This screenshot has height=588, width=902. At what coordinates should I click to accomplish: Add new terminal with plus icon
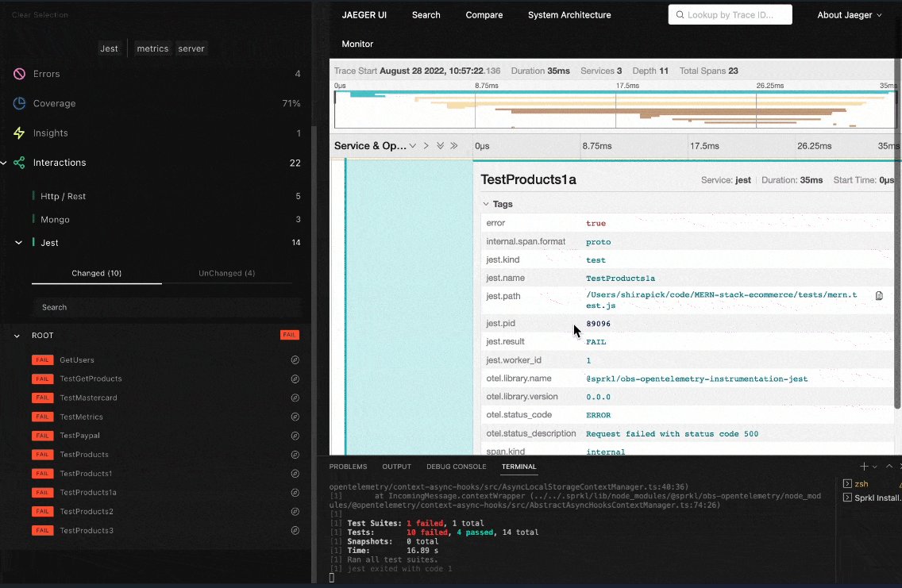(863, 466)
